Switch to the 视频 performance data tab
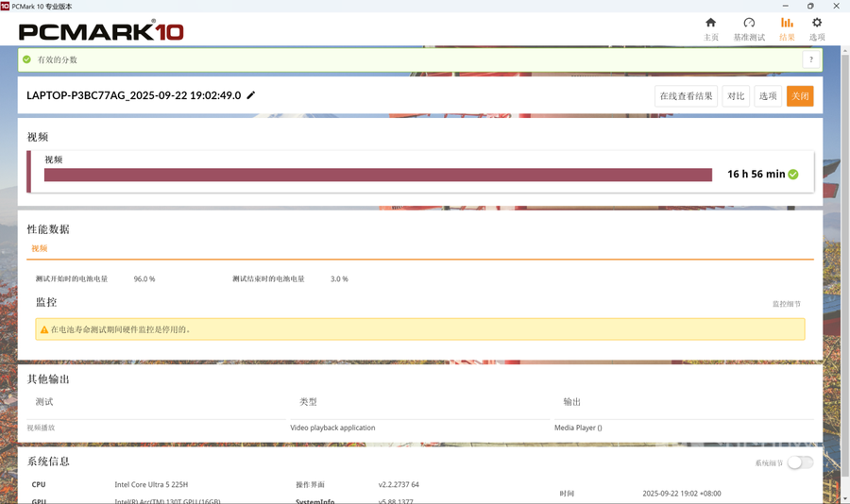 [40, 249]
